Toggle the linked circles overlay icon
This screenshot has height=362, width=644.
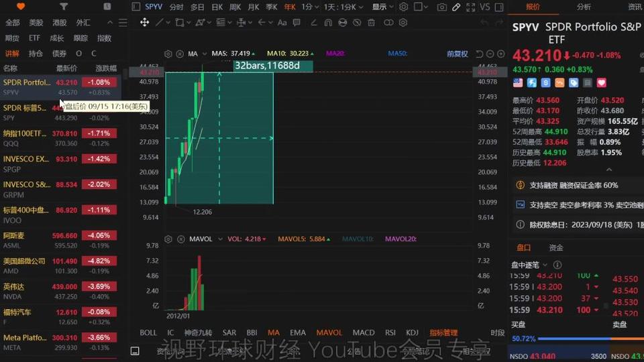pos(388,23)
